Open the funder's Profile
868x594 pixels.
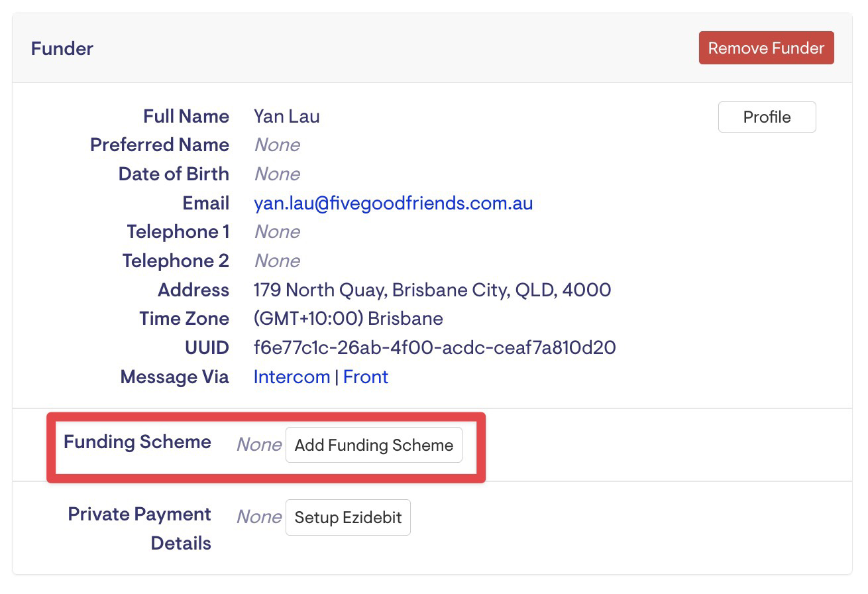tap(767, 117)
